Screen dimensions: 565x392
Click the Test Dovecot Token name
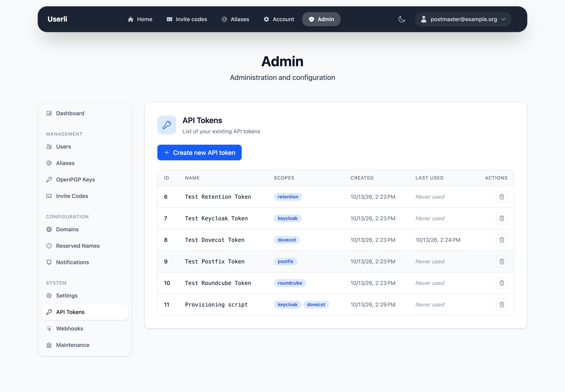(215, 240)
